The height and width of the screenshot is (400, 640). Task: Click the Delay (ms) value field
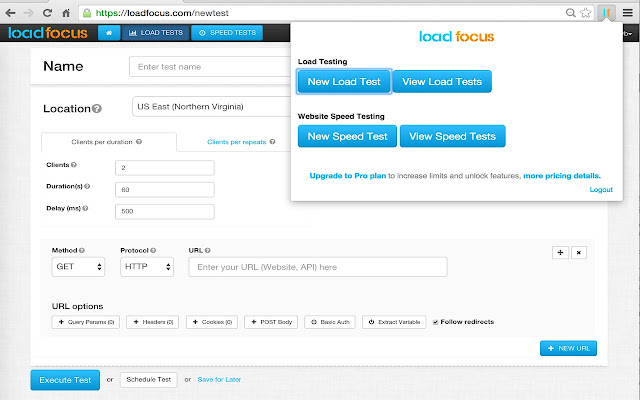pyautogui.click(x=164, y=211)
